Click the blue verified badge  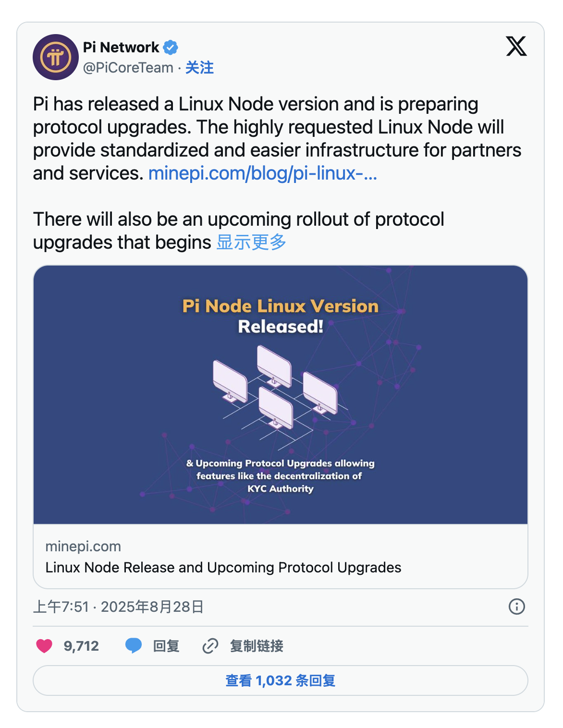pyautogui.click(x=171, y=48)
